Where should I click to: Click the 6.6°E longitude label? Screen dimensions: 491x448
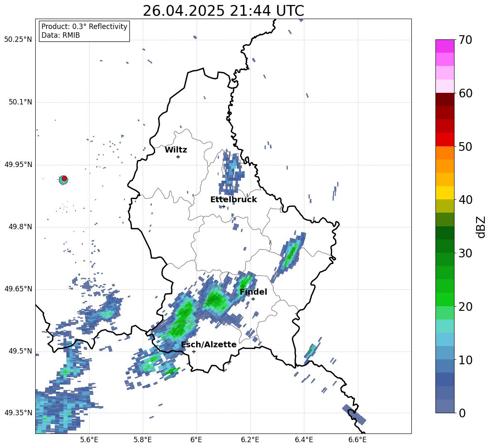(357, 440)
